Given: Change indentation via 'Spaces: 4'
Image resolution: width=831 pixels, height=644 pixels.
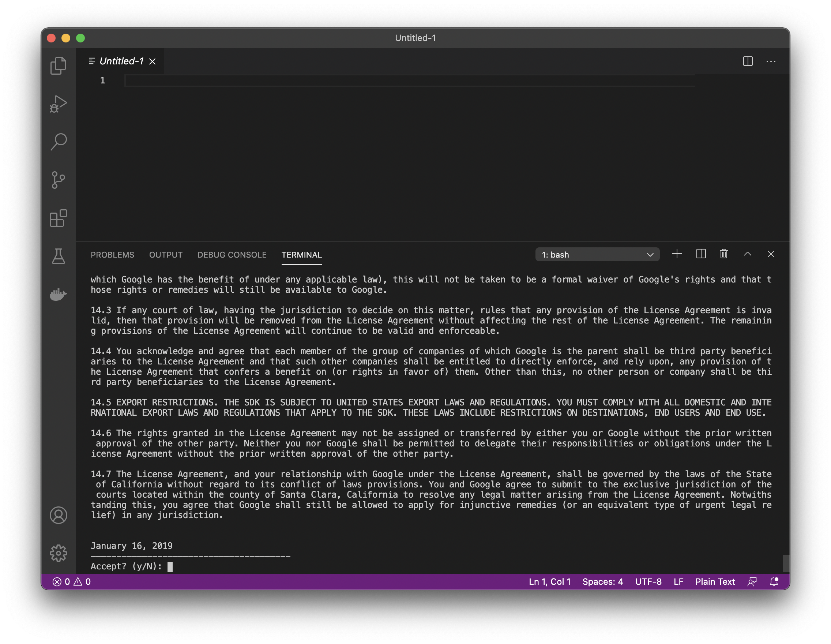Looking at the screenshot, I should [x=603, y=581].
